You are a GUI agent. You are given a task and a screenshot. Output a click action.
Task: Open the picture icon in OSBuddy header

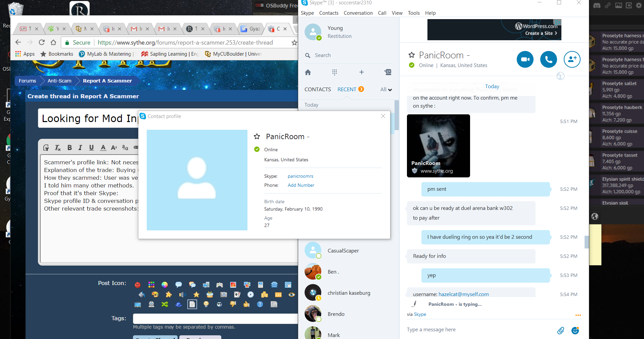(618, 5)
